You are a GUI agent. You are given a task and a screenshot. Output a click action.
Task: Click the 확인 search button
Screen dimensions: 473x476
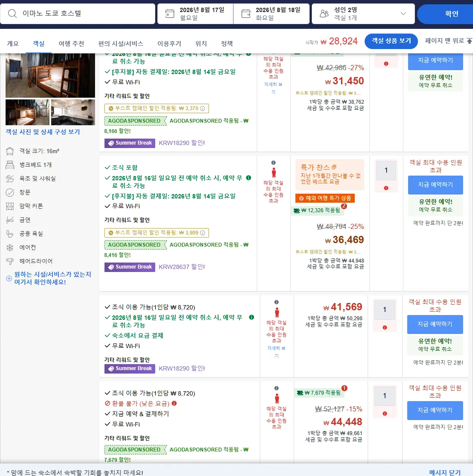point(445,14)
